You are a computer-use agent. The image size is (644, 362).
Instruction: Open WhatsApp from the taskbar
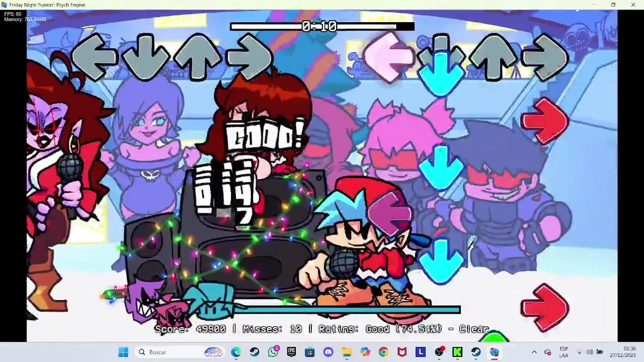pos(273,352)
